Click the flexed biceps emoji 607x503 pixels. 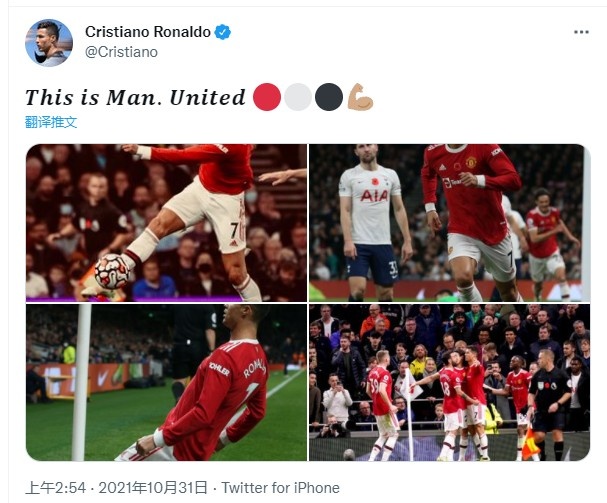point(360,97)
